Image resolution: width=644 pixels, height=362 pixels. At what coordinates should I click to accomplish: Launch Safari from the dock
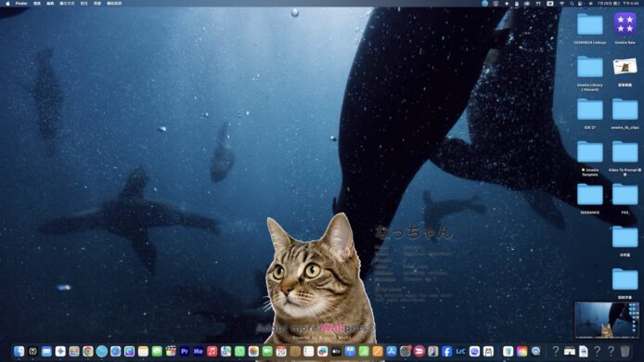(x=115, y=351)
